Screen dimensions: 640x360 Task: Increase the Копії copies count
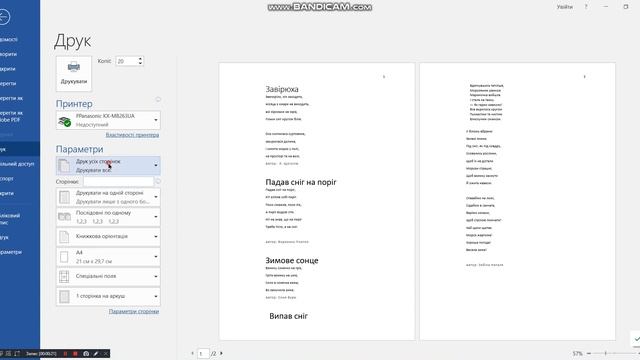(140, 59)
